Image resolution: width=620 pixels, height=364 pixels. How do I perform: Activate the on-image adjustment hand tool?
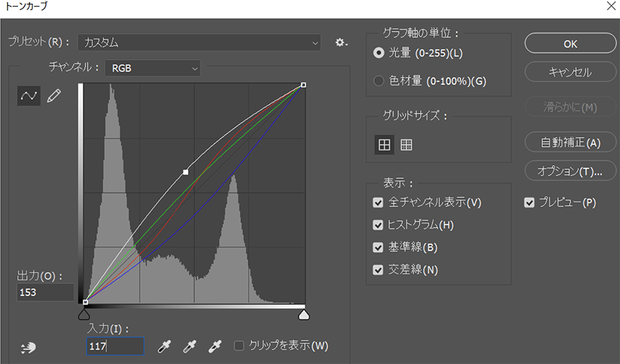pos(28,347)
